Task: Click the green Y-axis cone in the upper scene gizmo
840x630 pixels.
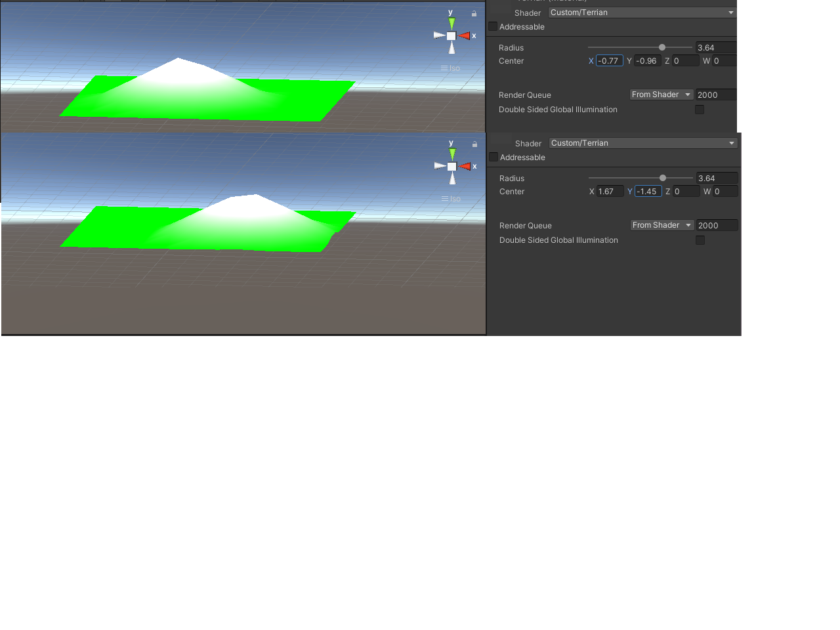Action: coord(451,24)
